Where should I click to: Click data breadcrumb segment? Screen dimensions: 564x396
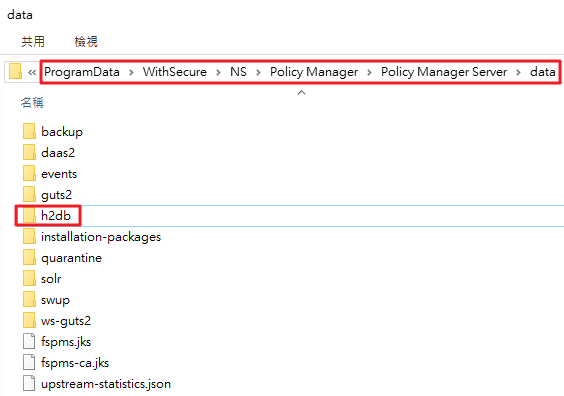543,72
